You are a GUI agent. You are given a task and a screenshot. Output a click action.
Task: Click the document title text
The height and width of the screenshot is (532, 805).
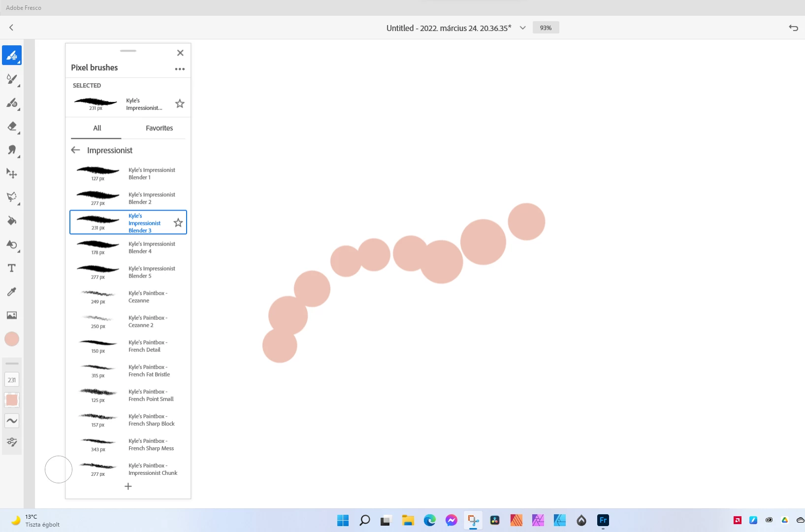pyautogui.click(x=449, y=28)
